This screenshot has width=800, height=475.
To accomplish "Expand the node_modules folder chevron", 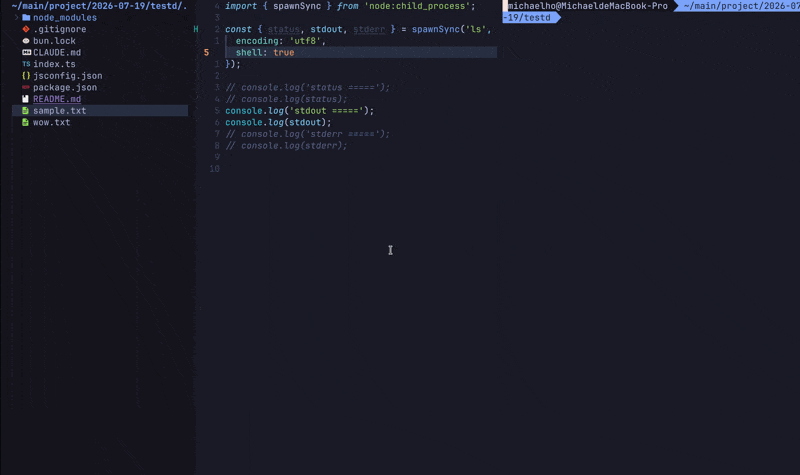I will pos(17,17).
